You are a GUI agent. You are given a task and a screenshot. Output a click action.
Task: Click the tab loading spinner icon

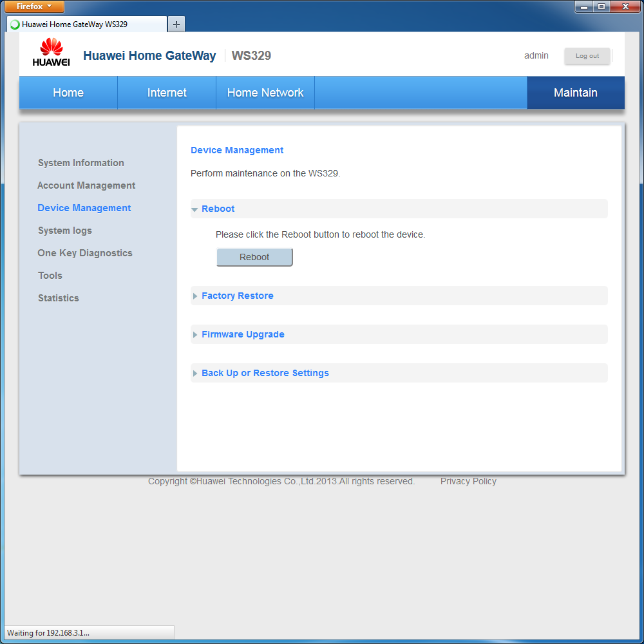coord(15,24)
